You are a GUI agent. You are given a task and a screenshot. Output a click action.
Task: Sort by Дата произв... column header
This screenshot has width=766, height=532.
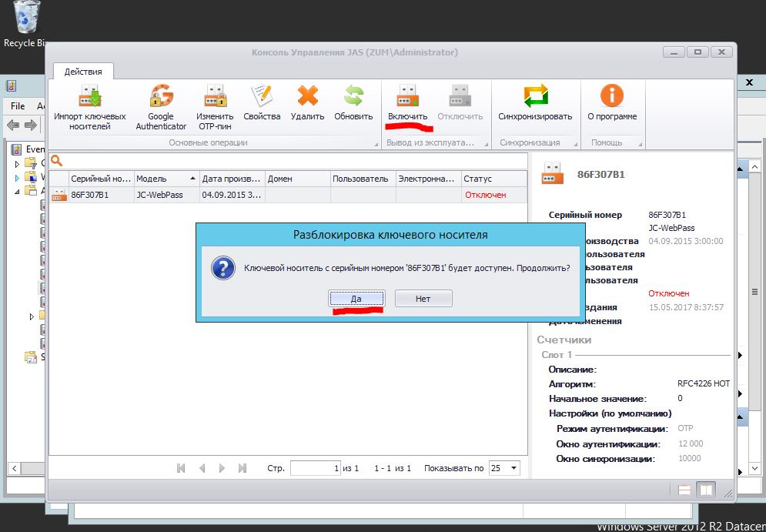232,179
